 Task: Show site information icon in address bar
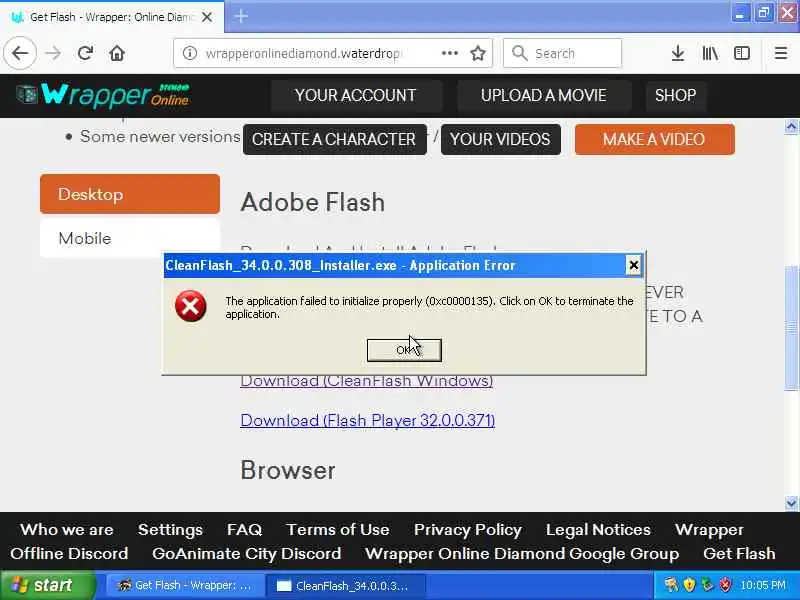point(190,53)
